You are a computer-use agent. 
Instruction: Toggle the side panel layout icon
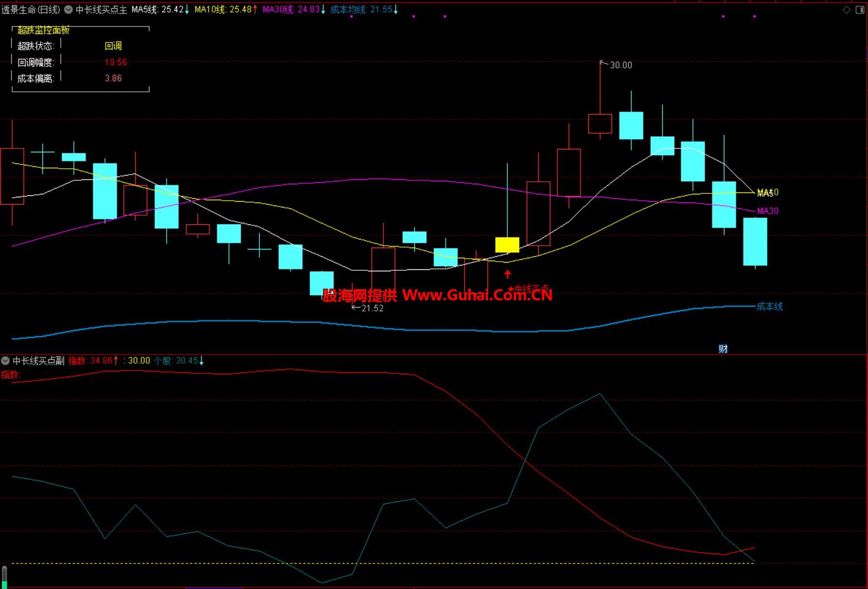pyautogui.click(x=860, y=10)
